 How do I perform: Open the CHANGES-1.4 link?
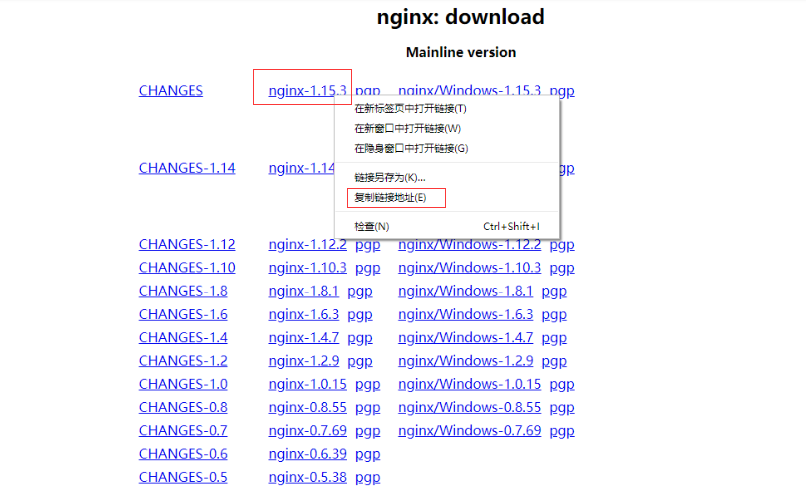pos(183,337)
